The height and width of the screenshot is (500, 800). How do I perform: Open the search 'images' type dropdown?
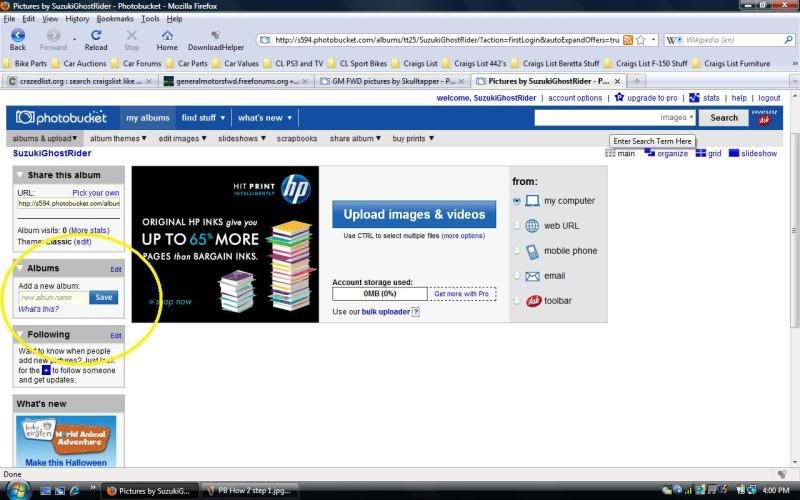[x=677, y=117]
